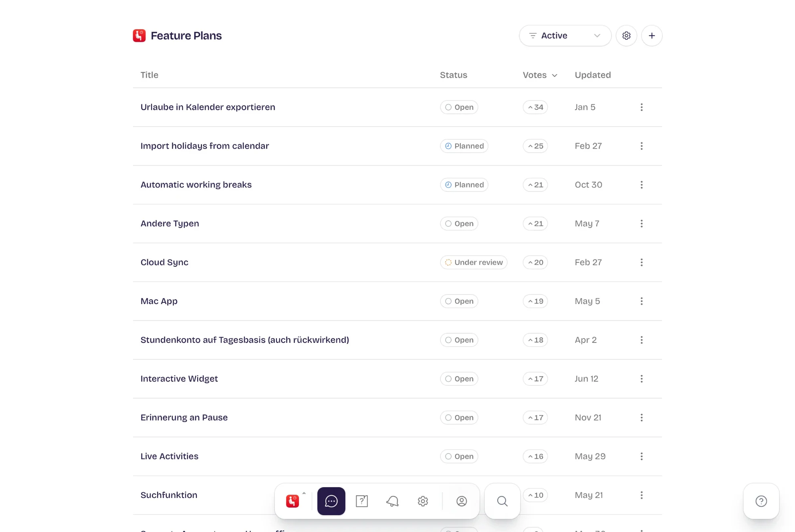Open the settings gear in bottom toolbar
795x532 pixels.
pos(423,501)
